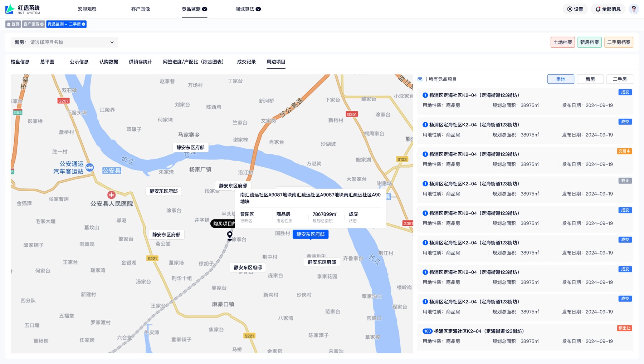Switch to the 供销存统计 tab
Image resolution: width=644 pixels, height=364 pixels.
tap(141, 62)
